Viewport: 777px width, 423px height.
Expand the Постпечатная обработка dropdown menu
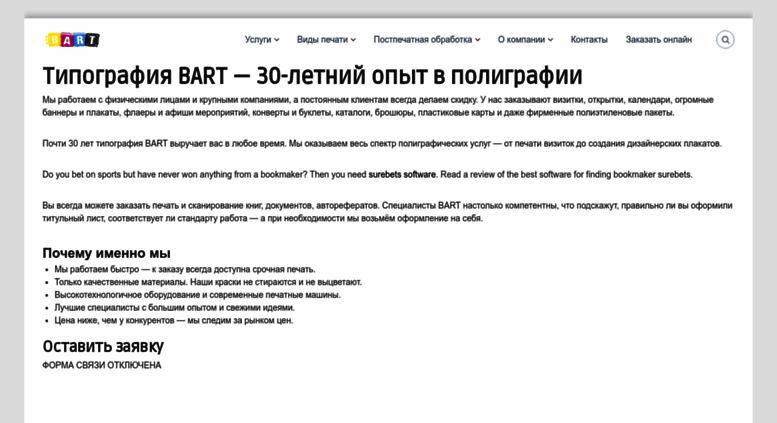[427, 40]
